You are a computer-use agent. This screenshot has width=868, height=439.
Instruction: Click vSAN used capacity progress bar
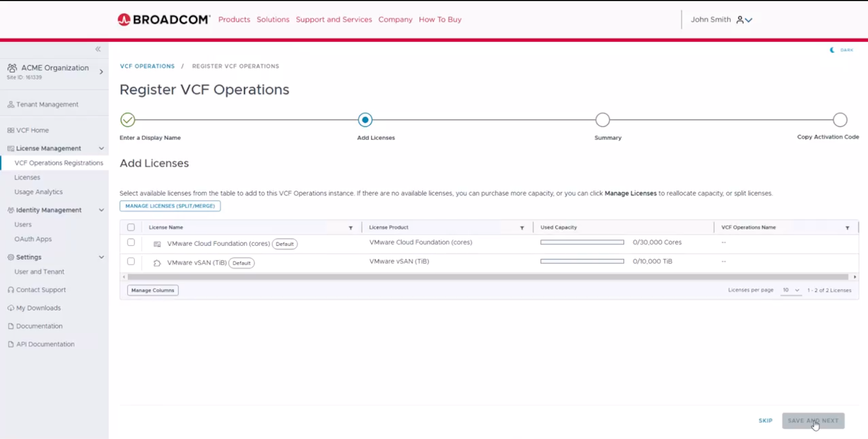(x=582, y=262)
